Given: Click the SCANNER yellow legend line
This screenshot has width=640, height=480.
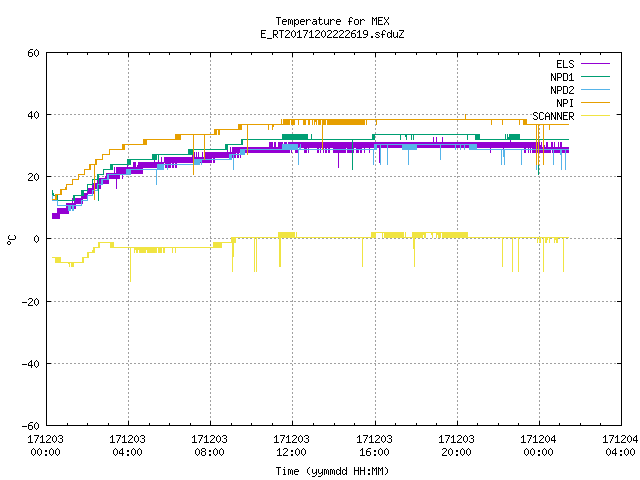Looking at the screenshot, I should pyautogui.click(x=595, y=116).
